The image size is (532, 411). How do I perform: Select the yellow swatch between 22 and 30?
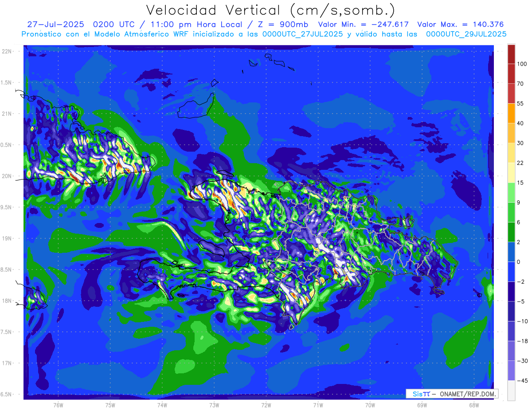pos(511,153)
